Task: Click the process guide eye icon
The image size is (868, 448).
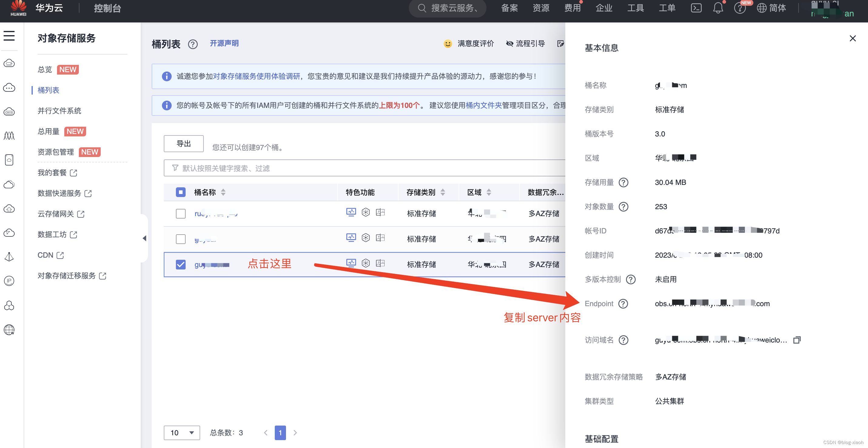Action: (x=510, y=44)
